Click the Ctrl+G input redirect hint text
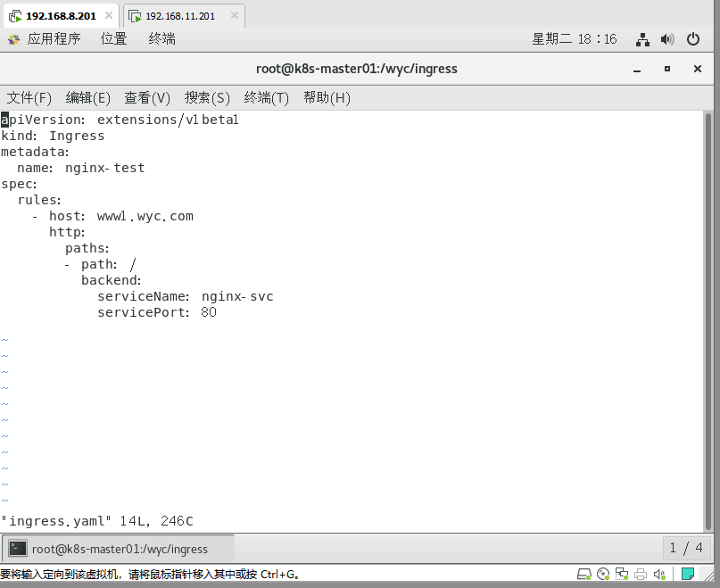This screenshot has width=720, height=588. point(150,575)
